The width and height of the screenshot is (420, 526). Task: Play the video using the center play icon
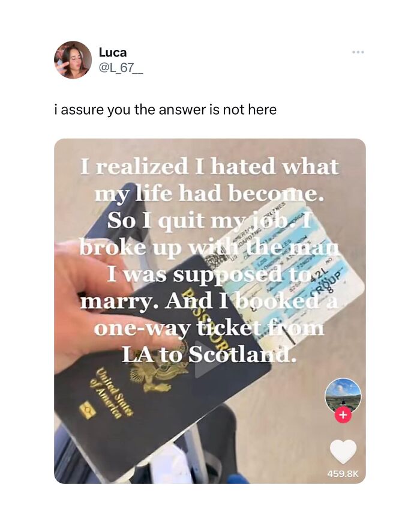[206, 360]
